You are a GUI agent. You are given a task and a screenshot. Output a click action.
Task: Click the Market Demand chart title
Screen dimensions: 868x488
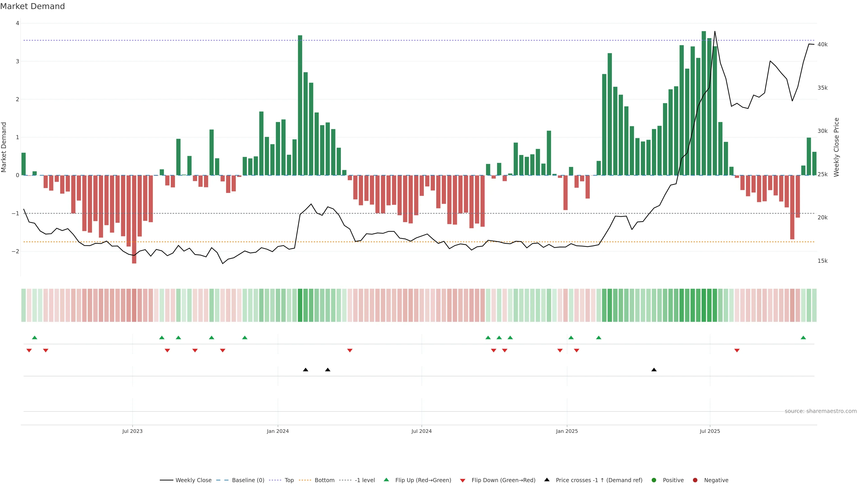pos(32,6)
